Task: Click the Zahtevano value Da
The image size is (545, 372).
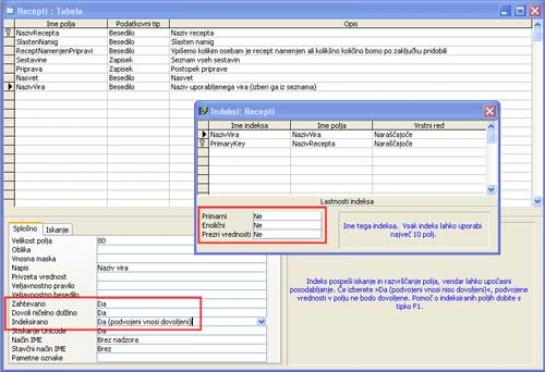Action: click(x=181, y=304)
